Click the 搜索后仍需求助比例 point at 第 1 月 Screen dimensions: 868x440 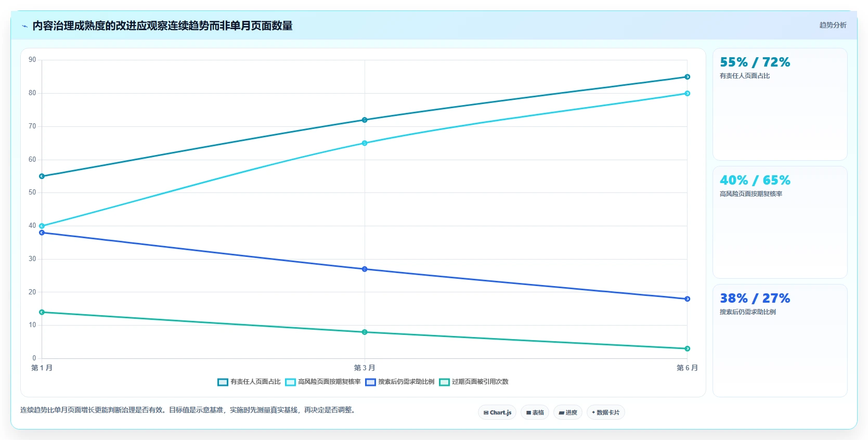[x=42, y=232]
